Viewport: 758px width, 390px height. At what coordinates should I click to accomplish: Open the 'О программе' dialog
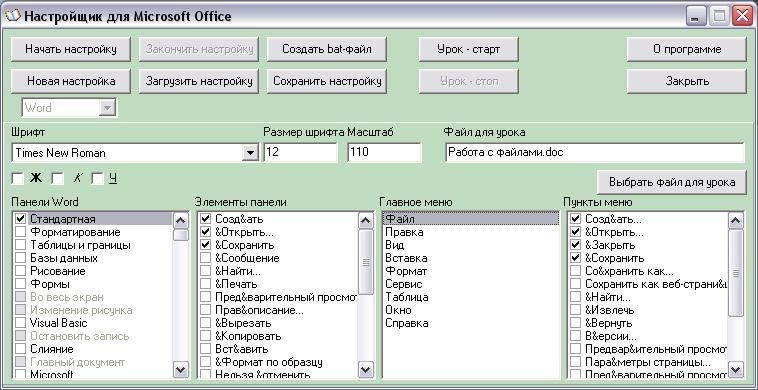click(x=686, y=49)
